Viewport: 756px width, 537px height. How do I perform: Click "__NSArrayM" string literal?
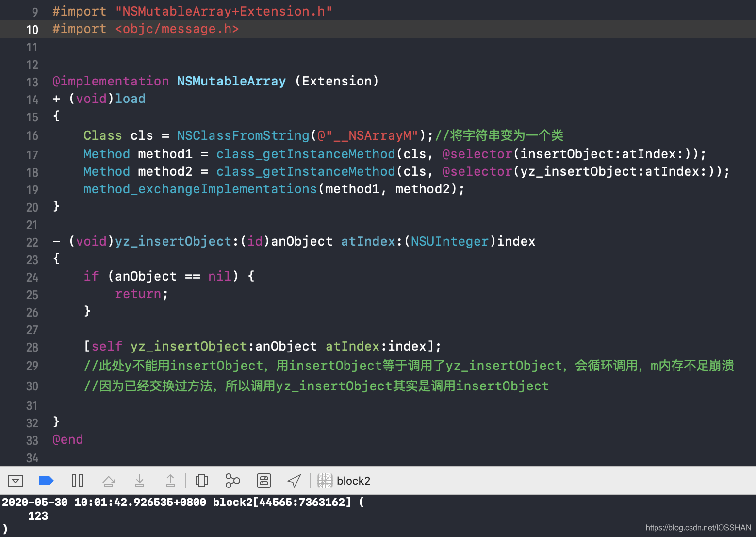click(368, 135)
